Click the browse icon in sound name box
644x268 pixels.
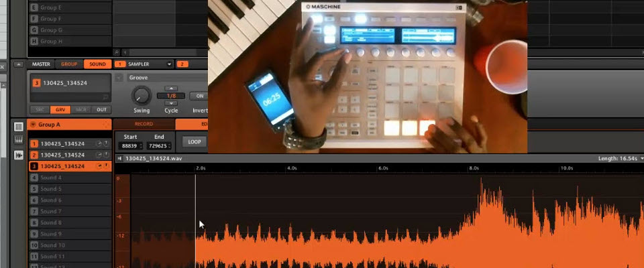pos(105,97)
